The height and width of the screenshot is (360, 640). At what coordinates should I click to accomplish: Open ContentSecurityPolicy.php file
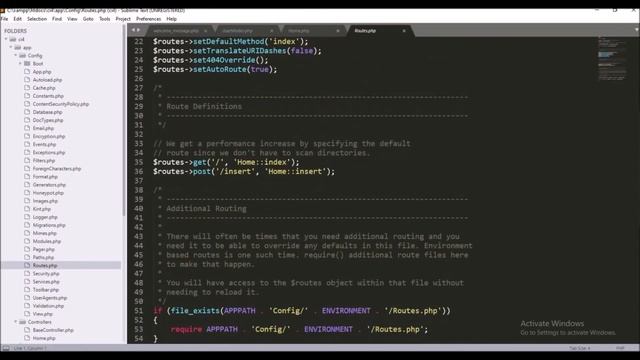point(61,104)
